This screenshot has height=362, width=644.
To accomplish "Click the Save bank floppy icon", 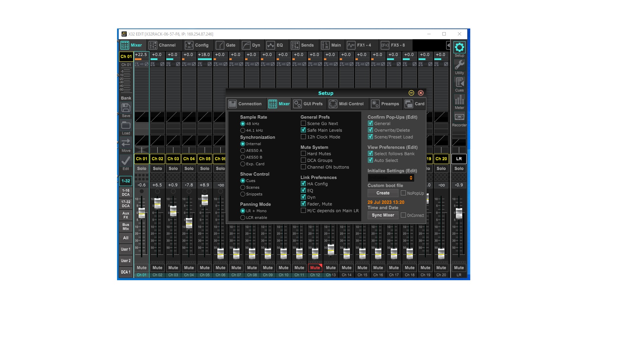I will (x=126, y=108).
